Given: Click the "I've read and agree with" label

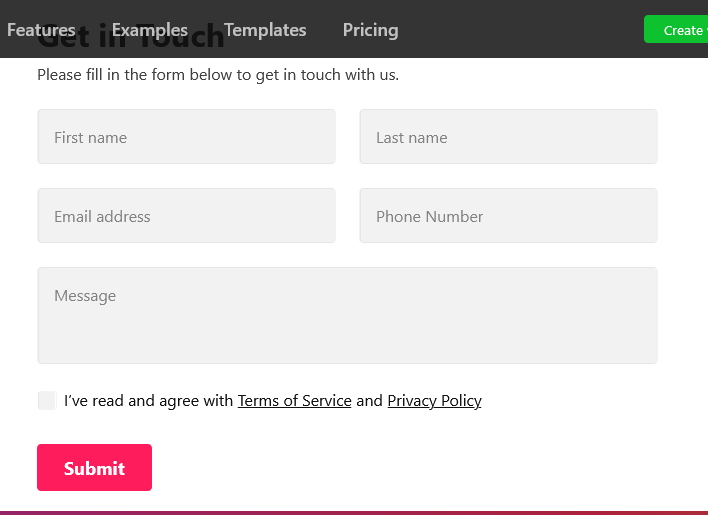Looking at the screenshot, I should coord(148,401).
